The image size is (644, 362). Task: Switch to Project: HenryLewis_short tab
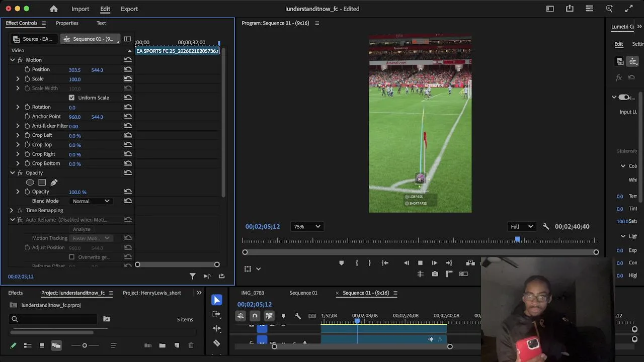[151, 293]
